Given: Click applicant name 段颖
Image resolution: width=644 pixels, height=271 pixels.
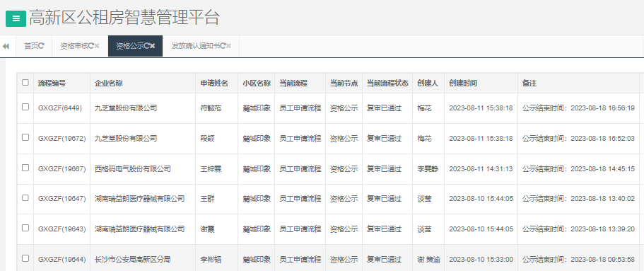Looking at the screenshot, I should pyautogui.click(x=207, y=139).
